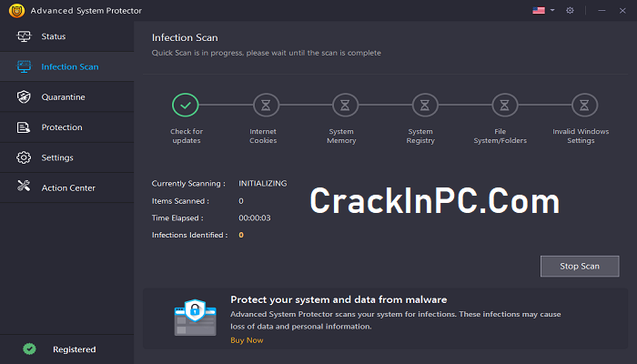Click the Advanced System Protector logo
This screenshot has width=637, height=364.
pos(16,11)
